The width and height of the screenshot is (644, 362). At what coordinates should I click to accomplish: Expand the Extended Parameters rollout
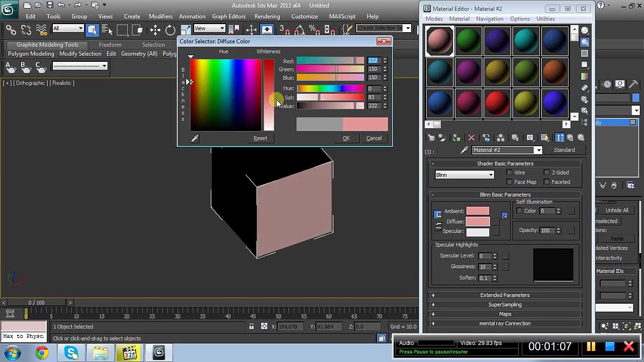pyautogui.click(x=505, y=295)
